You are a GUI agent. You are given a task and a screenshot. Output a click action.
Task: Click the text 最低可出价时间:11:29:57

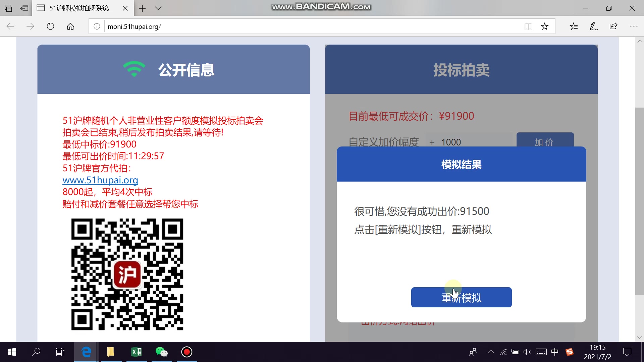click(113, 156)
